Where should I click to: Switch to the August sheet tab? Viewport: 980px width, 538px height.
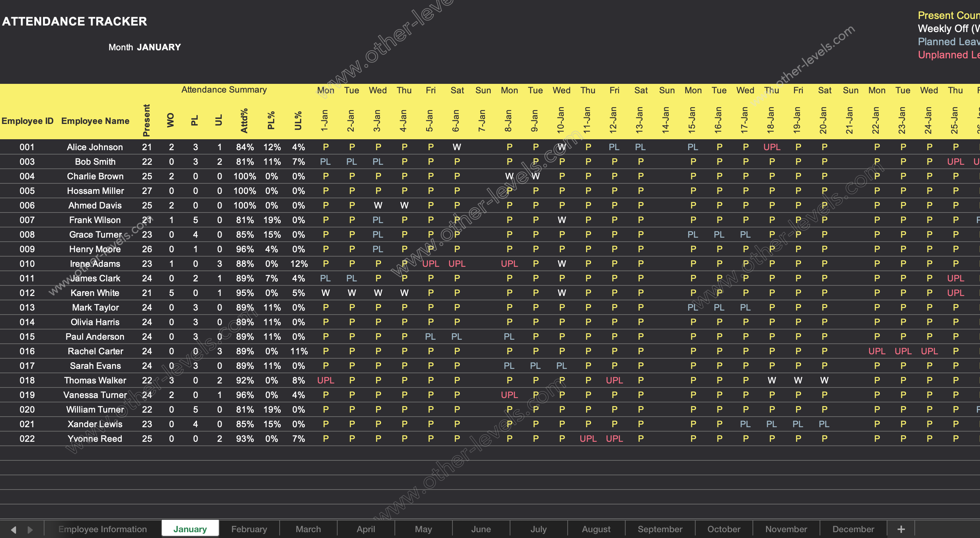click(x=596, y=529)
